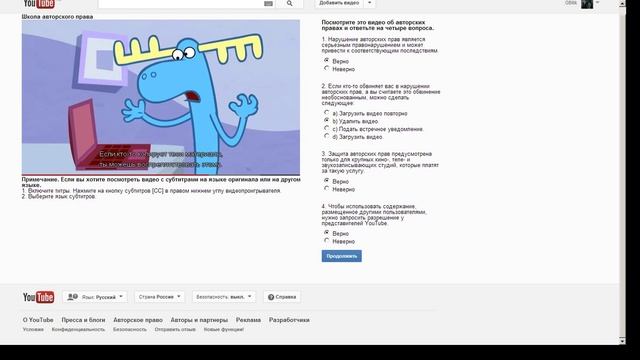Screen dimensions: 640x360
Task: Select Неверно for question 4
Action: (x=327, y=241)
